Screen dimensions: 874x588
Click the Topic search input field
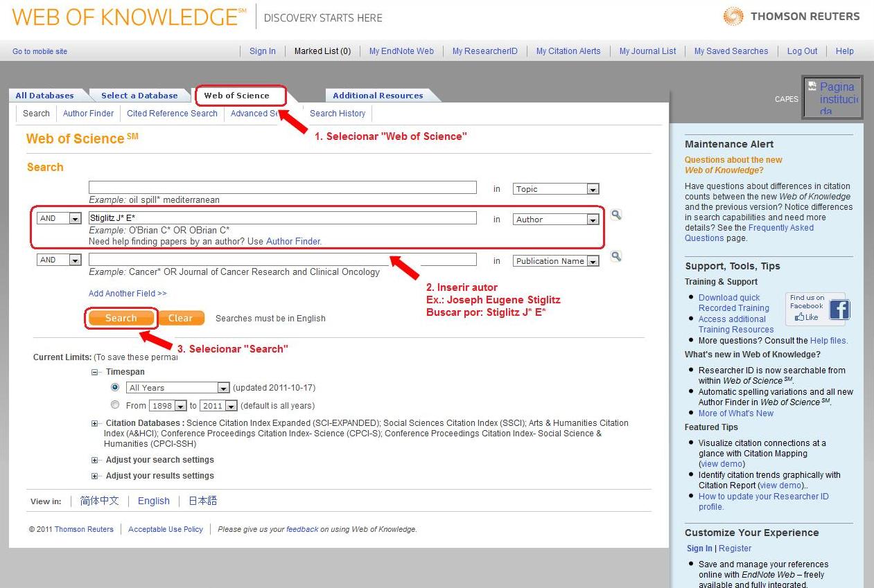283,188
